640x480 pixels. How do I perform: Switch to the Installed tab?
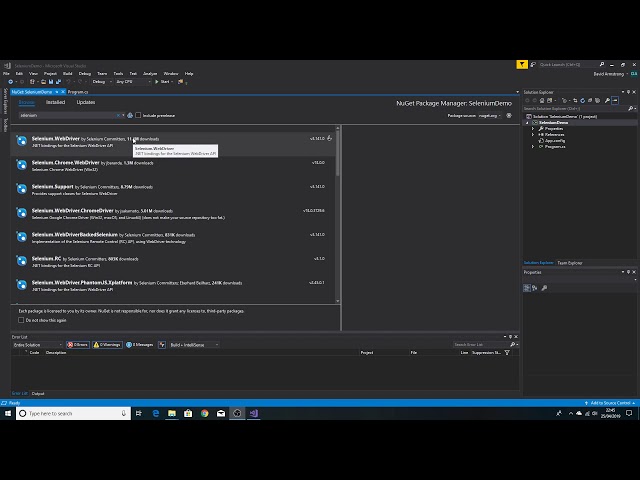coord(56,102)
